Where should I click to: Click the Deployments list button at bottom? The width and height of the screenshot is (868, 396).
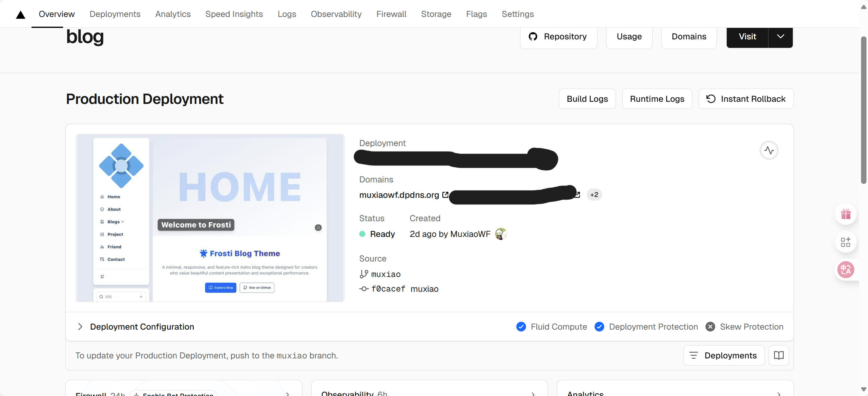point(724,355)
